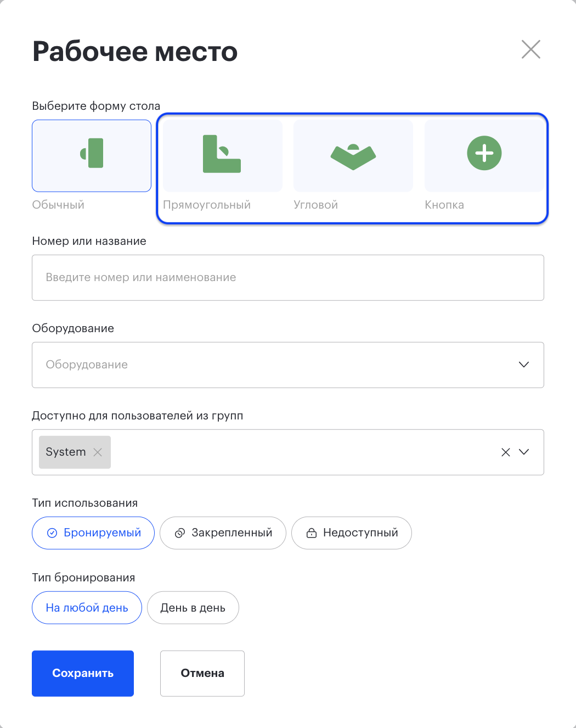576x728 pixels.
Task: Click the Отмена button
Action: coord(202,674)
